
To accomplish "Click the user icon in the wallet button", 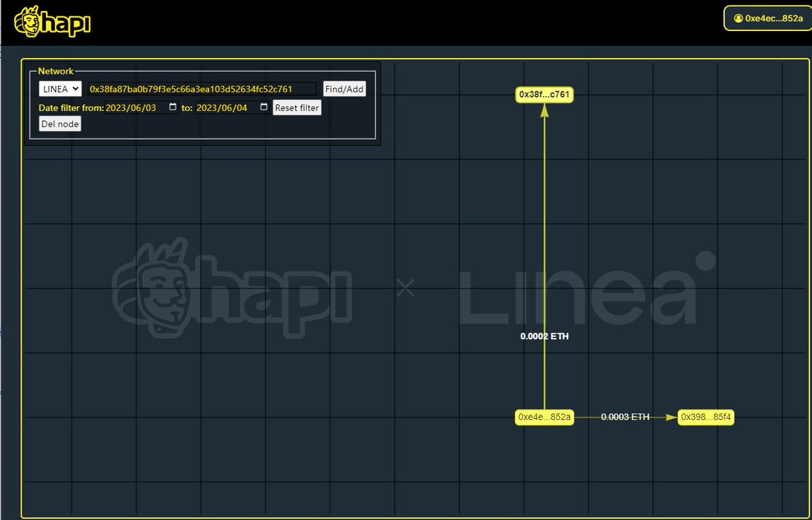I will (738, 19).
